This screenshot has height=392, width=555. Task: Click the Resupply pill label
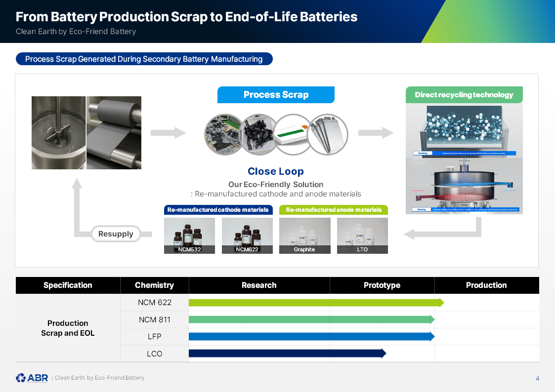click(x=116, y=234)
